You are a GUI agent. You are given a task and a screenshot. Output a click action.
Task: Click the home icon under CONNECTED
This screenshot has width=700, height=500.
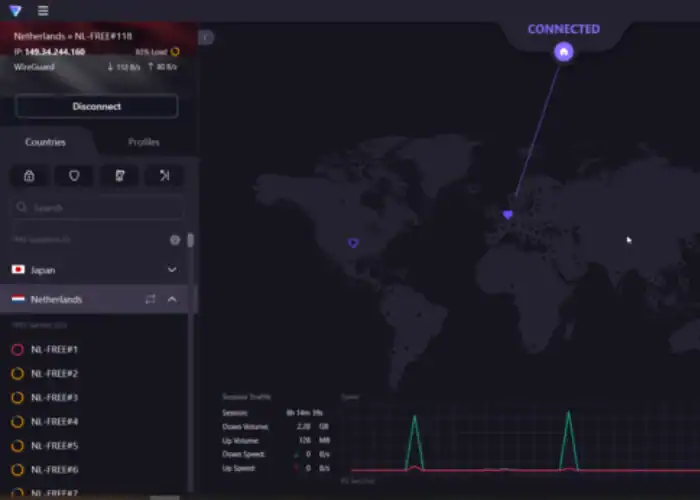[564, 52]
